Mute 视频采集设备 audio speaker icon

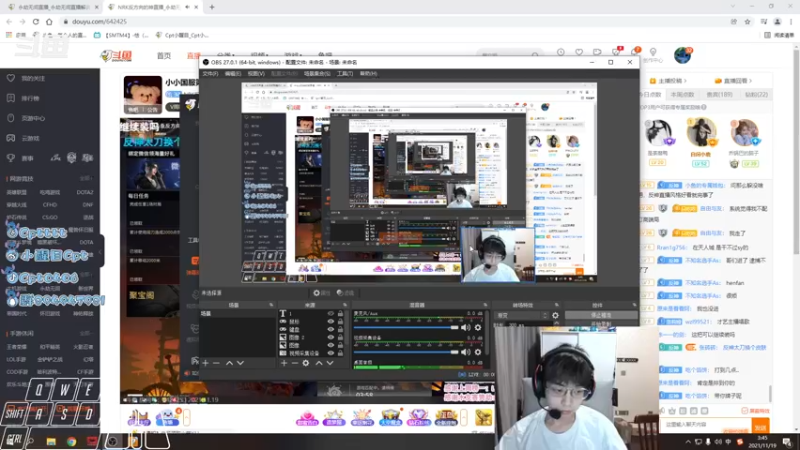pos(466,352)
